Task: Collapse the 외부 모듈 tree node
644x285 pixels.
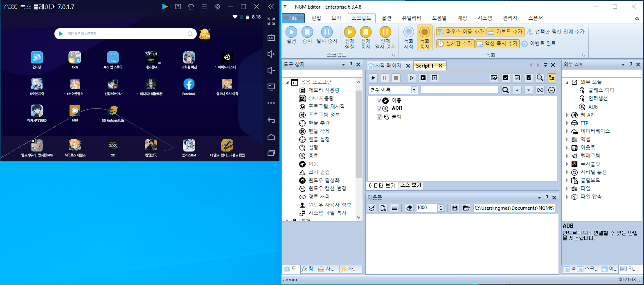Action: pos(567,82)
